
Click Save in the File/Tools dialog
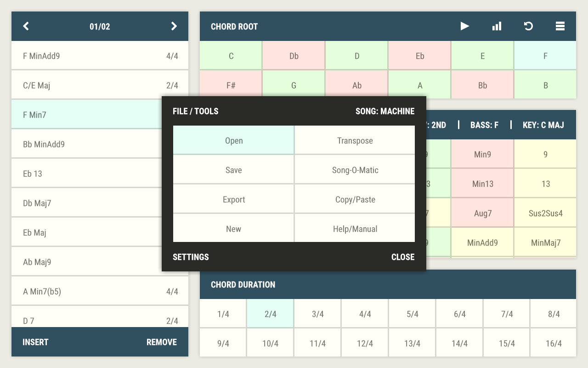pos(233,170)
